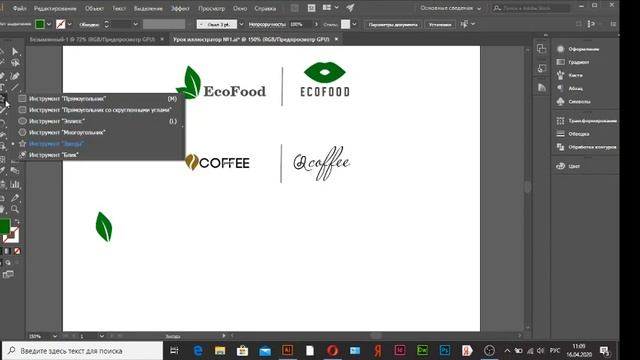The width and height of the screenshot is (640, 360).
Task: Adjust the stroke weight stepper arrows
Action: click(x=106, y=24)
